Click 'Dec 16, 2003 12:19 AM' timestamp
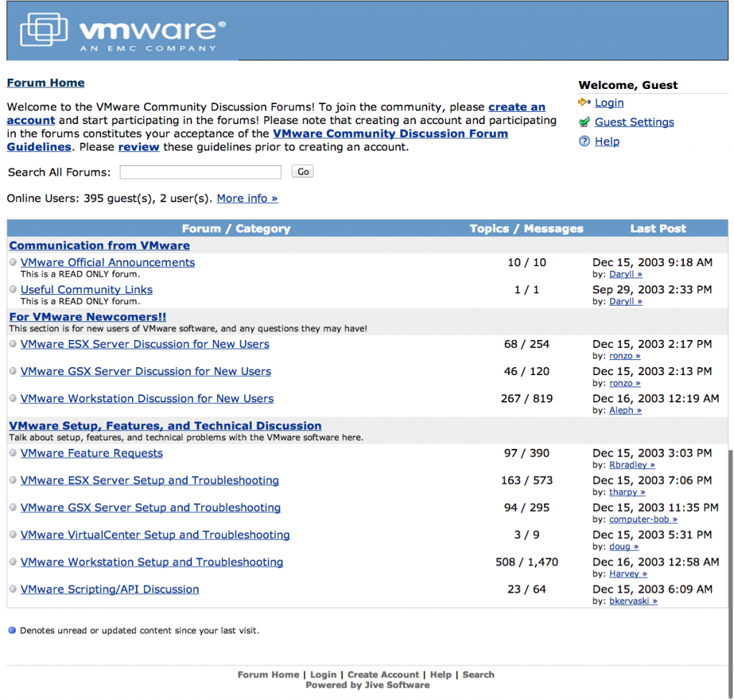Viewport: 734px width, 700px height. [x=655, y=398]
